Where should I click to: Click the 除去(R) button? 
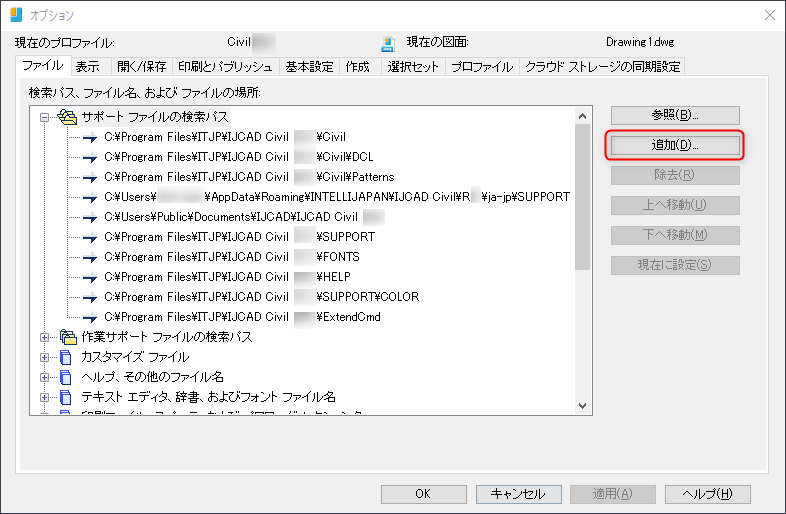[x=675, y=176]
